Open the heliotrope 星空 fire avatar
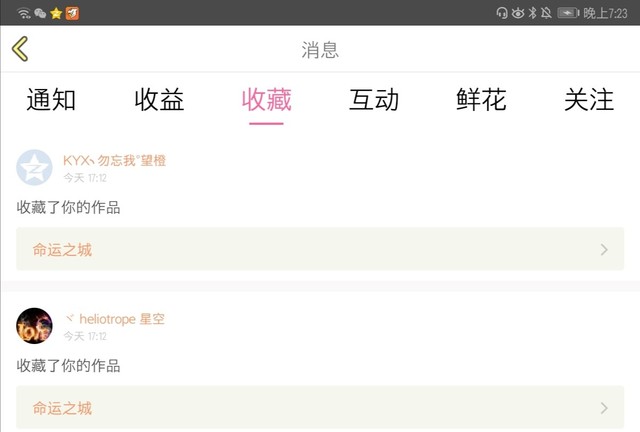This screenshot has height=432, width=640. 34,326
